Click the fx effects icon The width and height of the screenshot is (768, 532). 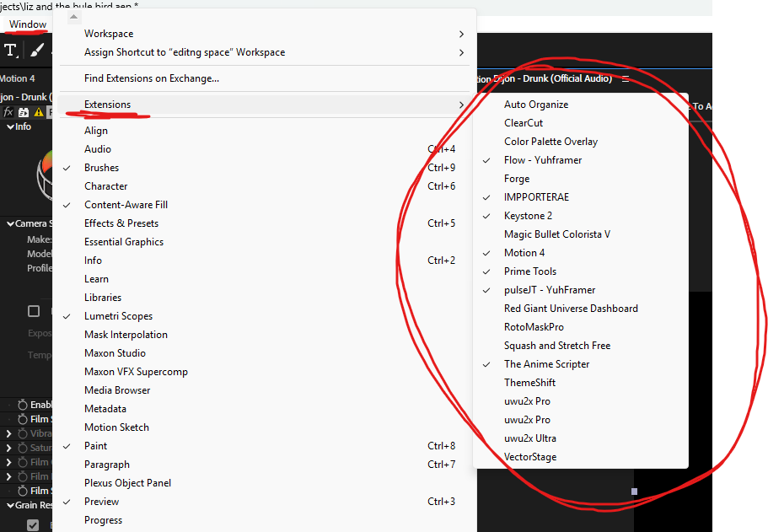point(8,112)
